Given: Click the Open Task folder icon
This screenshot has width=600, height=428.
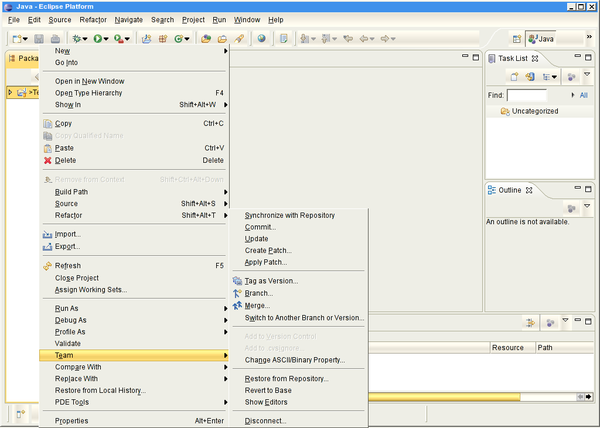Looking at the screenshot, I should [222, 39].
